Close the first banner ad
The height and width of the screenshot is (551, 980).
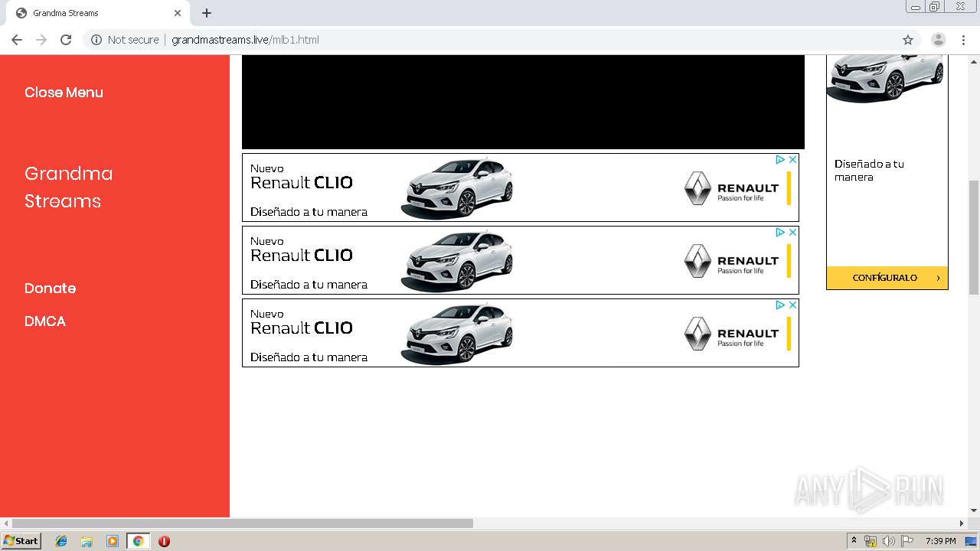click(x=793, y=160)
